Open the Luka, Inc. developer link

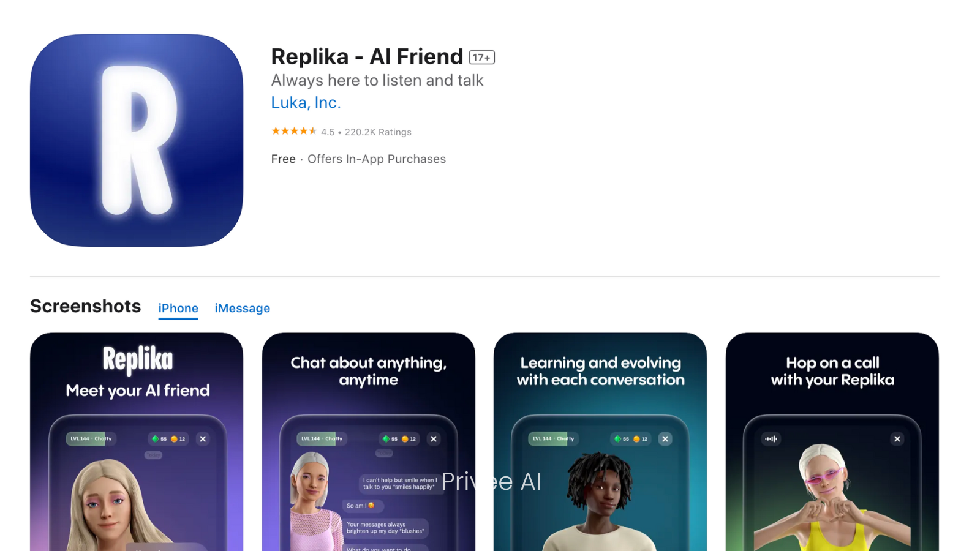(x=306, y=103)
